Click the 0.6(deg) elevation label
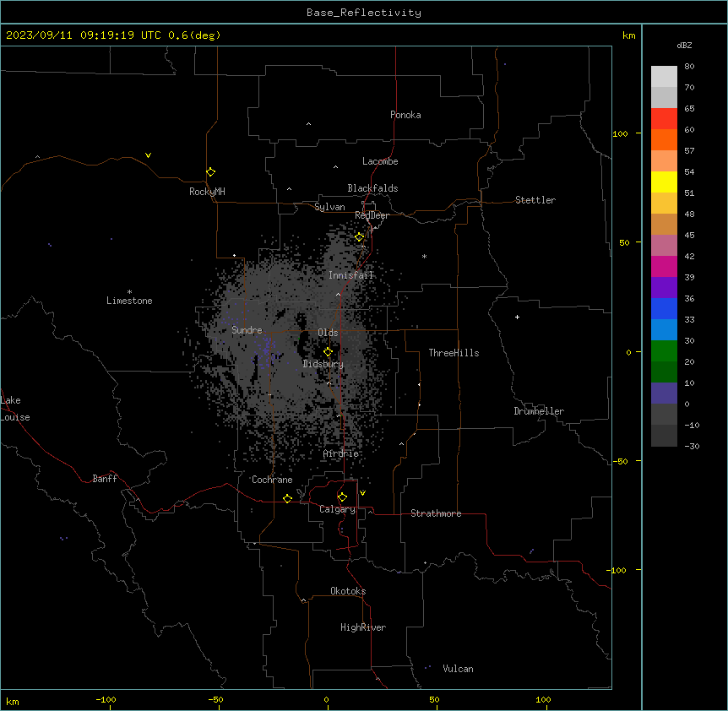Image resolution: width=728 pixels, height=711 pixels. (194, 35)
